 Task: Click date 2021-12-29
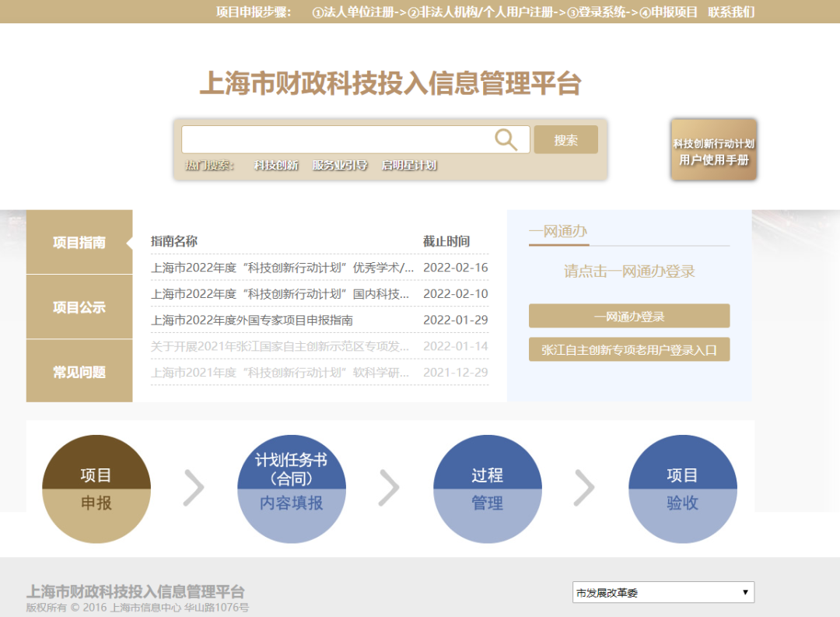point(455,373)
